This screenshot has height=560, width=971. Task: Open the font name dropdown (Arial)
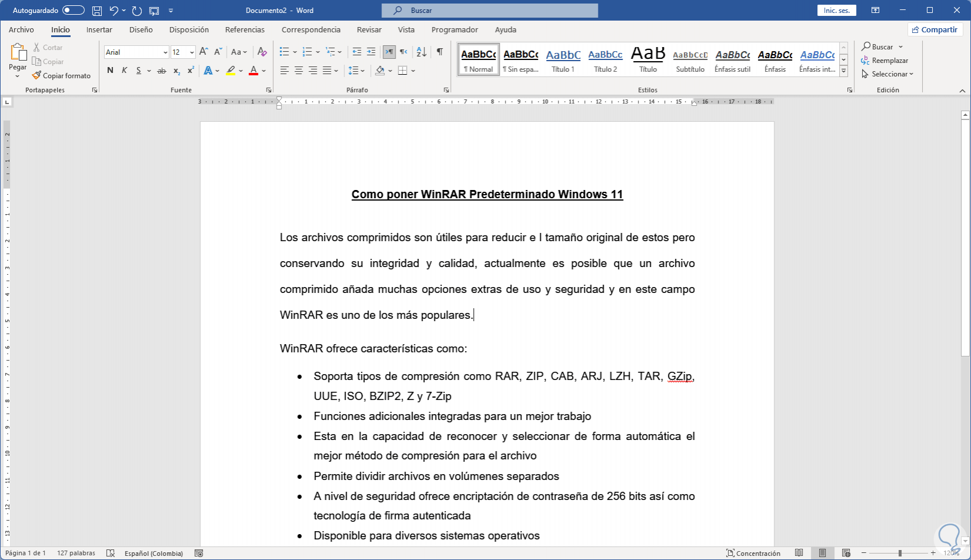(165, 52)
